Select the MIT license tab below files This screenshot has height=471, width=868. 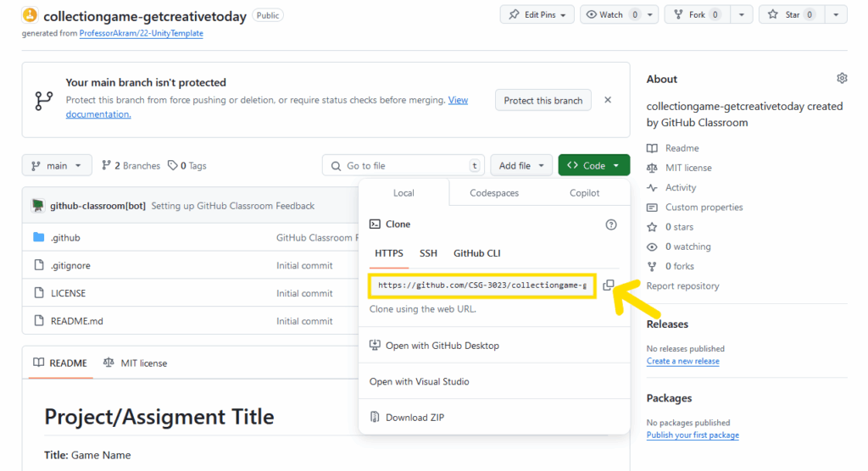point(135,363)
